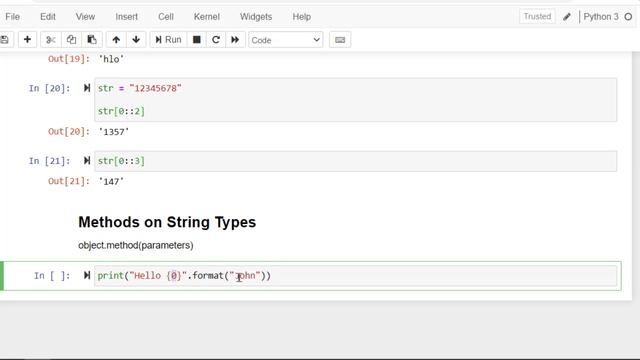This screenshot has height=360, width=640.
Task: Click the kernel idle circle indicator
Action: tap(629, 17)
